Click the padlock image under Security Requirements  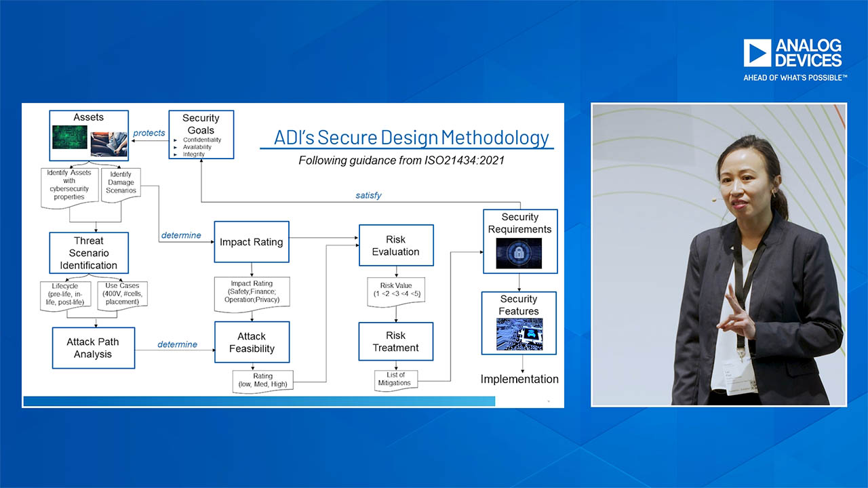pos(519,253)
